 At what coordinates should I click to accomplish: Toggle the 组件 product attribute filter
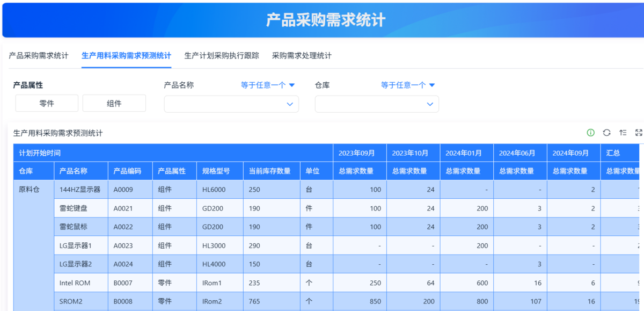114,104
